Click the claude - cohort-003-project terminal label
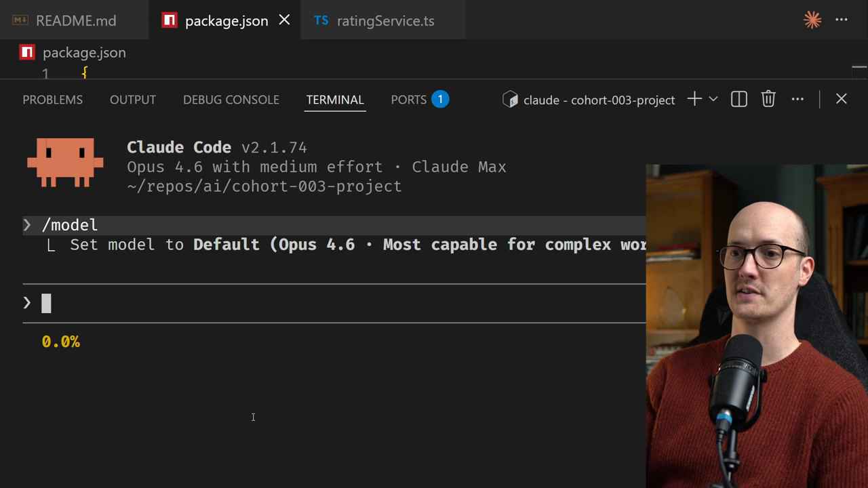Image resolution: width=868 pixels, height=488 pixels. 599,100
